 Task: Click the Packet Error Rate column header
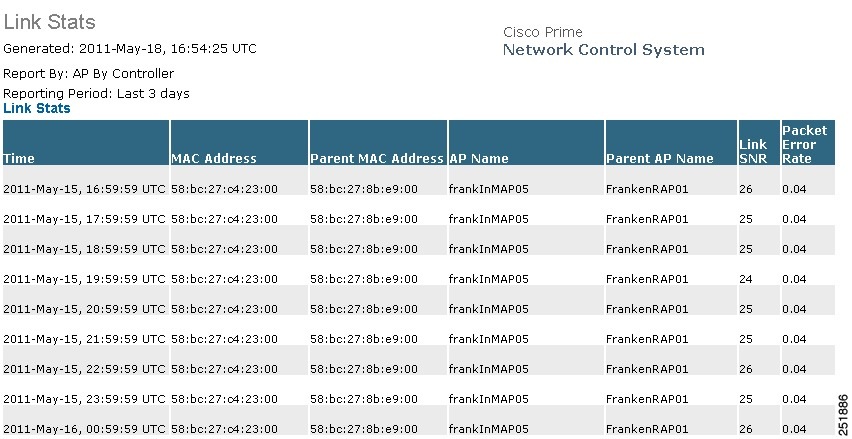pyautogui.click(x=808, y=143)
